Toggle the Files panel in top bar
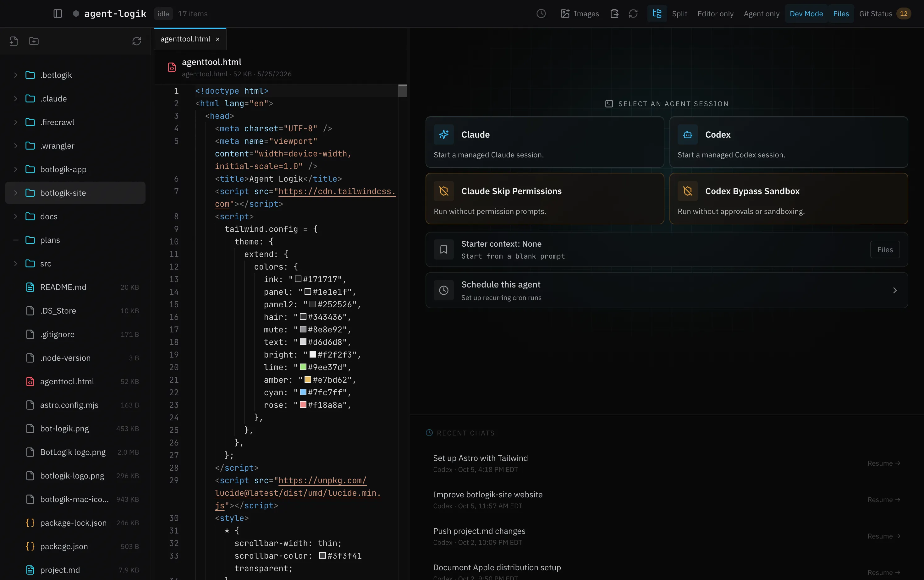Image resolution: width=924 pixels, height=580 pixels. 841,14
